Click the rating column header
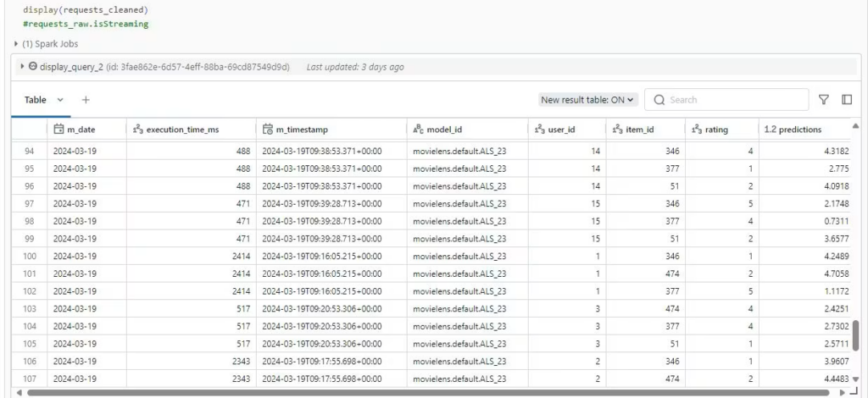This screenshot has height=398, width=868. click(715, 130)
